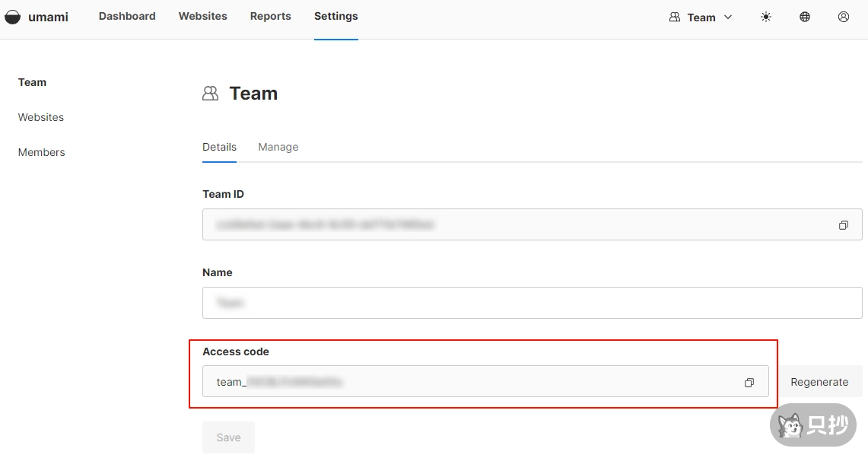Open the language globe icon
This screenshot has height=458, width=868.
point(805,17)
